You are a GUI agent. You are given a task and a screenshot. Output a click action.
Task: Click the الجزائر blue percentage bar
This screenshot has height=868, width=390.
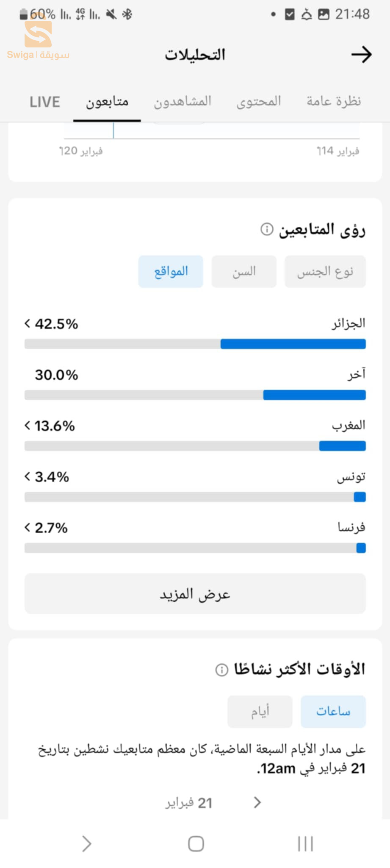pyautogui.click(x=293, y=344)
